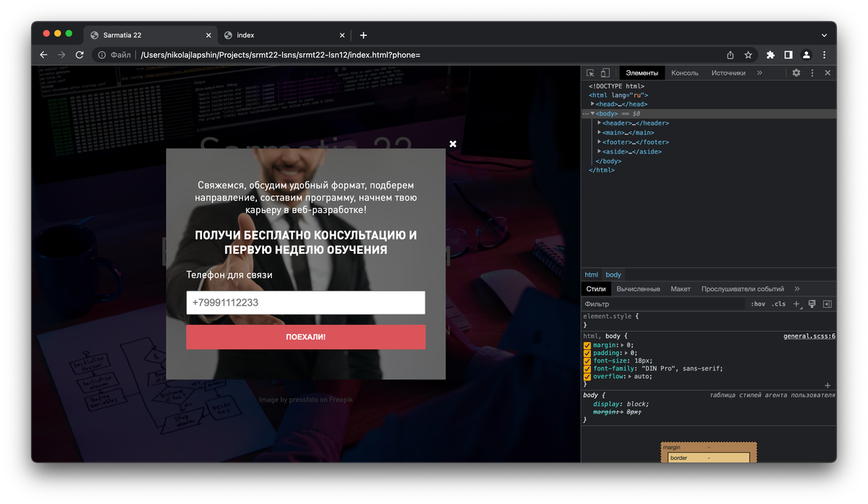Expand the aside element node
The height and width of the screenshot is (504, 868).
coord(600,151)
